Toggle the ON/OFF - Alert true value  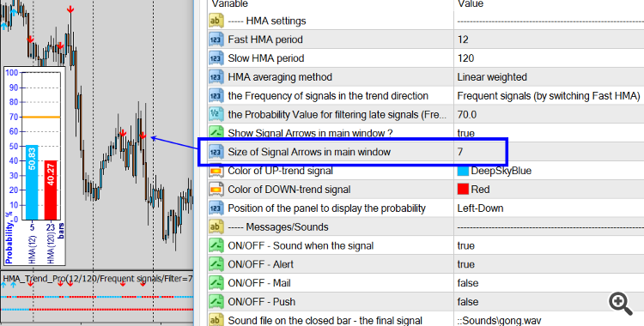click(x=465, y=264)
